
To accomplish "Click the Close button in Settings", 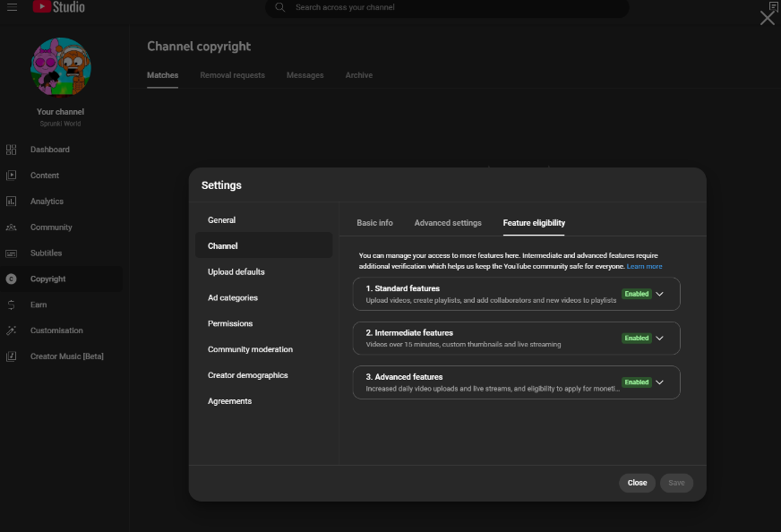I will [x=637, y=483].
